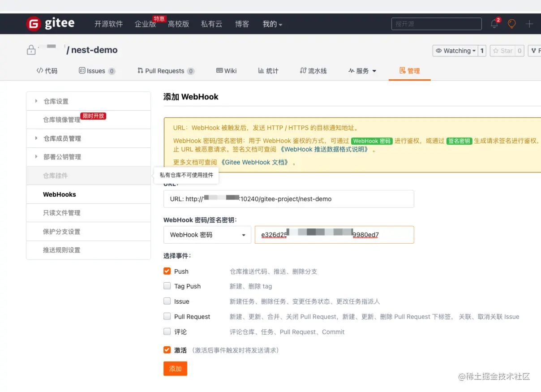Open 推送规则设置 in the sidebar

point(89,250)
